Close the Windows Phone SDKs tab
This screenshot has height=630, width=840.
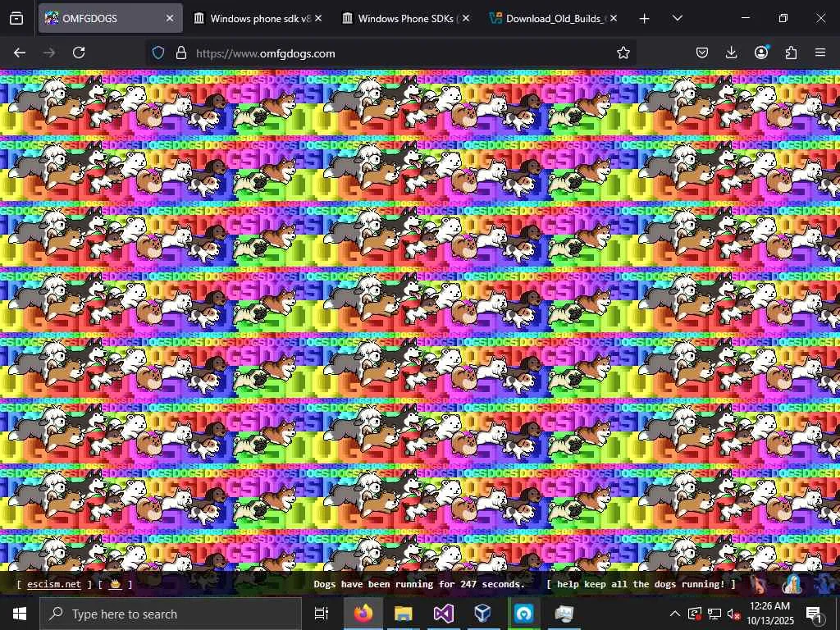(x=466, y=18)
